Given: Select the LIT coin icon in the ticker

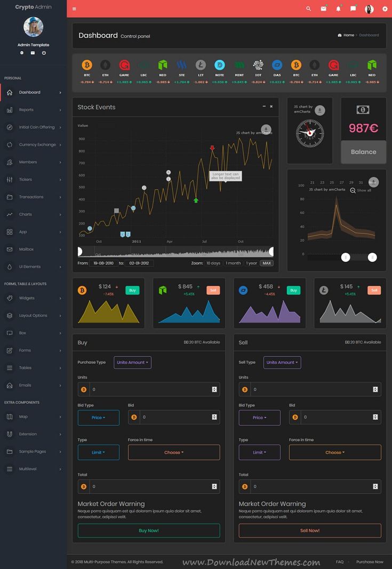Looking at the screenshot, I should [x=201, y=65].
